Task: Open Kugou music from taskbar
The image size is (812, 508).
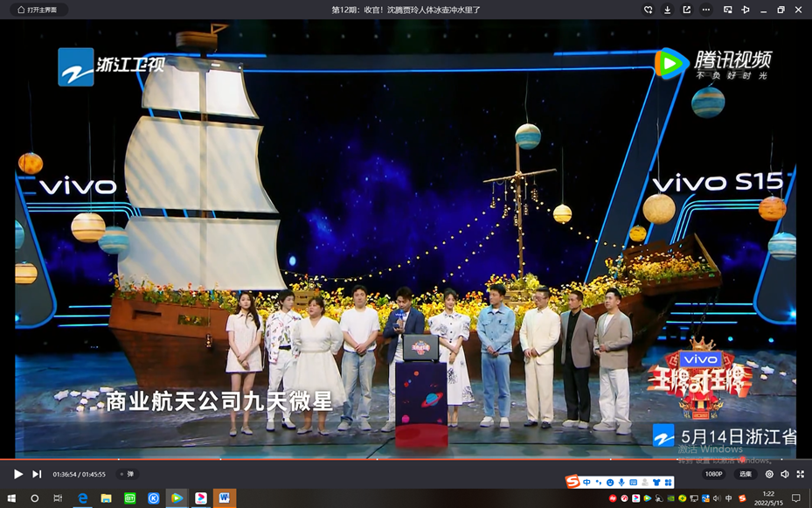Action: click(153, 498)
